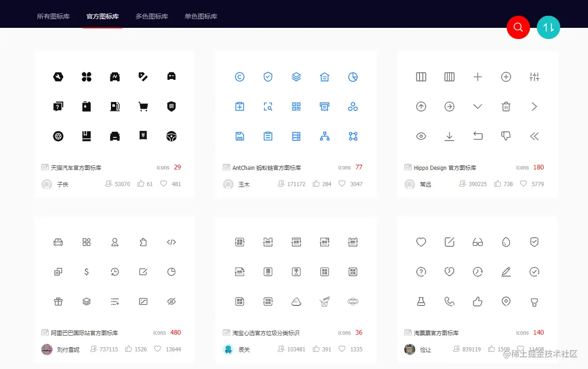Click the heart icon beside 5779

point(523,184)
